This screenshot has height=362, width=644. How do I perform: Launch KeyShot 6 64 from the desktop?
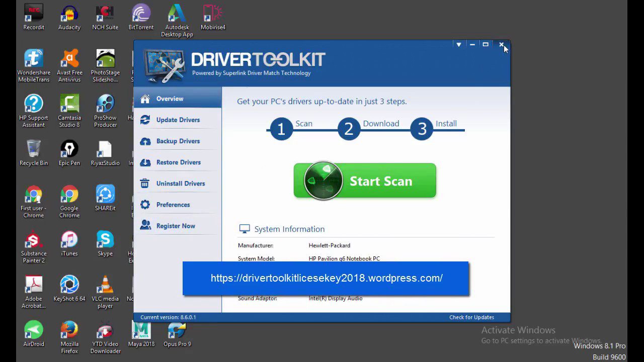click(69, 289)
